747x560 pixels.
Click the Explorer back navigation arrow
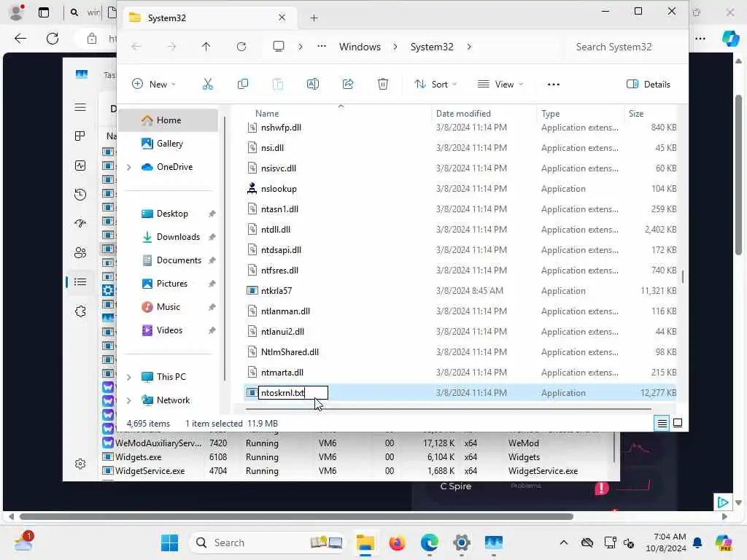pos(136,47)
